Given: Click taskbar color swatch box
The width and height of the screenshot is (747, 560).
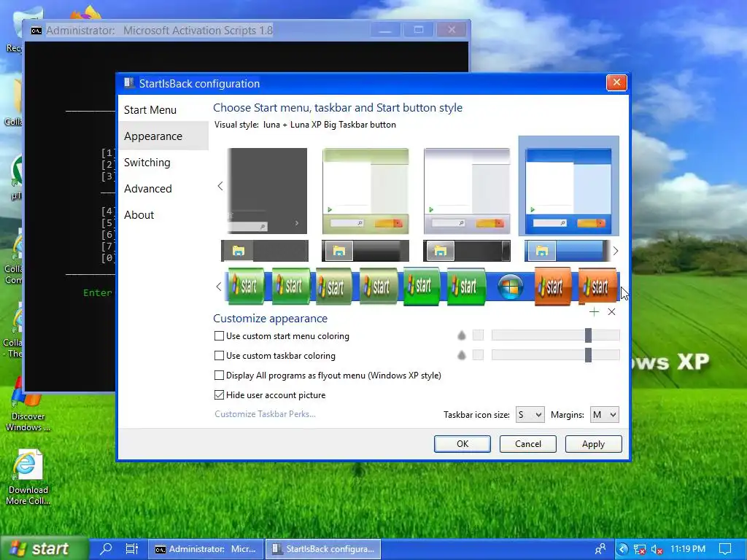Looking at the screenshot, I should tap(478, 355).
